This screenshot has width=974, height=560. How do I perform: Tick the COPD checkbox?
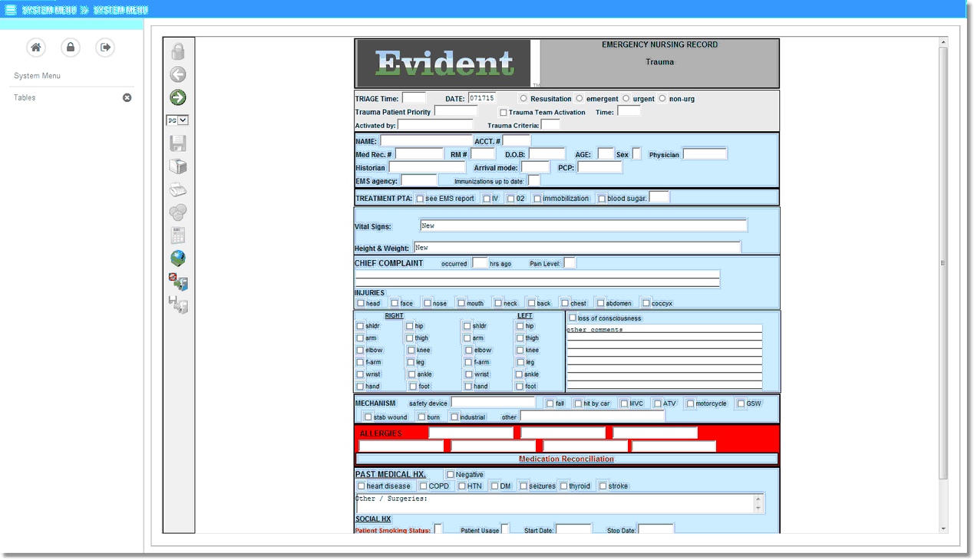[x=423, y=486]
